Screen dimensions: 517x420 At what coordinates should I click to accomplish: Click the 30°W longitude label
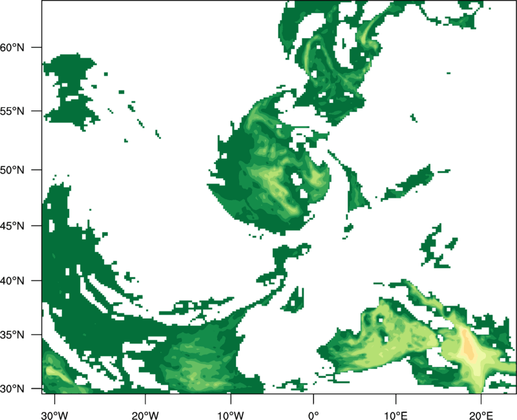55,415
